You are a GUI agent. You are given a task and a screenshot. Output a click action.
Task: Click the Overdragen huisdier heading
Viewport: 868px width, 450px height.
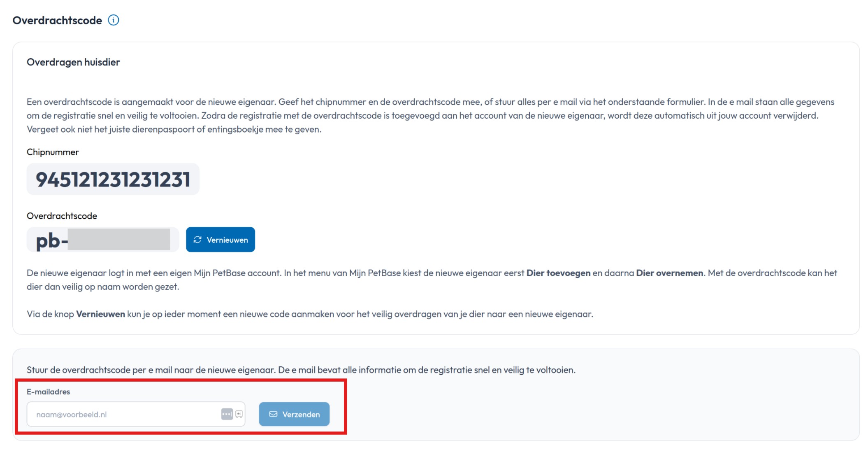click(73, 62)
